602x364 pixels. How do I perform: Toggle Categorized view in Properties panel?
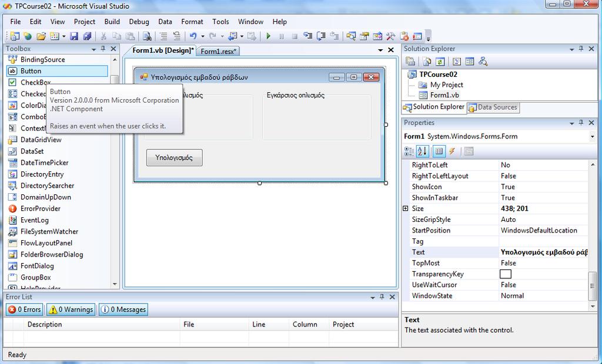tap(409, 151)
